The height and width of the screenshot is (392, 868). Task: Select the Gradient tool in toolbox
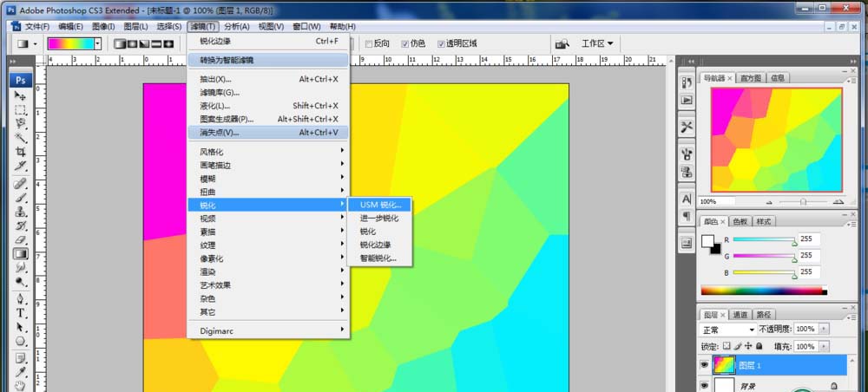[x=21, y=254]
